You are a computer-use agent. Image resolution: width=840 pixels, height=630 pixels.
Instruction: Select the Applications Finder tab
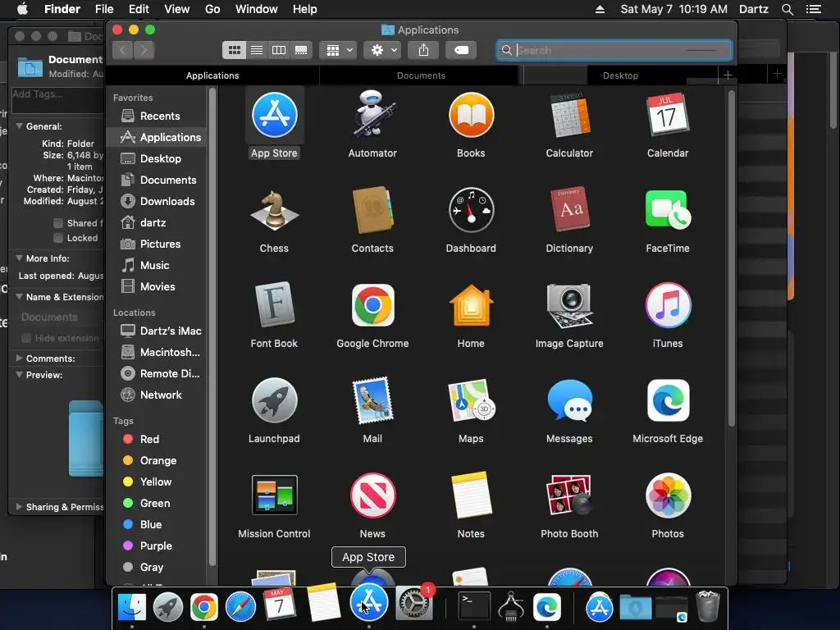pos(212,75)
